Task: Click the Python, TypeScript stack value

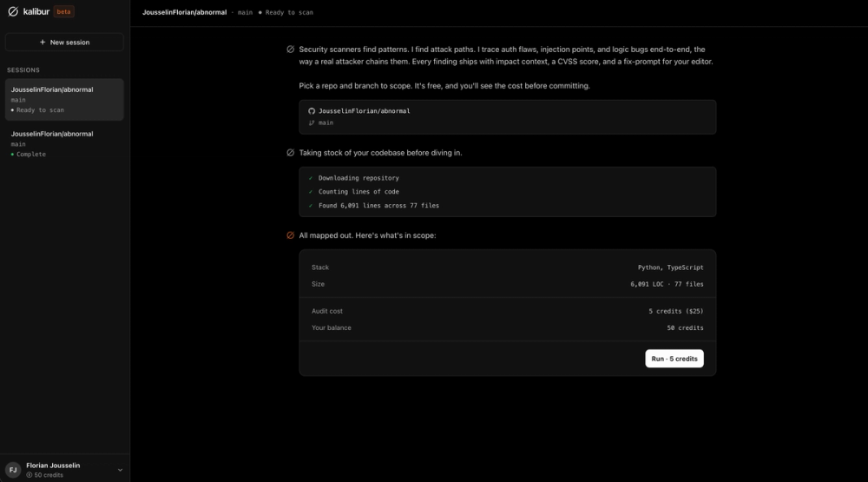Action: [x=670, y=267]
